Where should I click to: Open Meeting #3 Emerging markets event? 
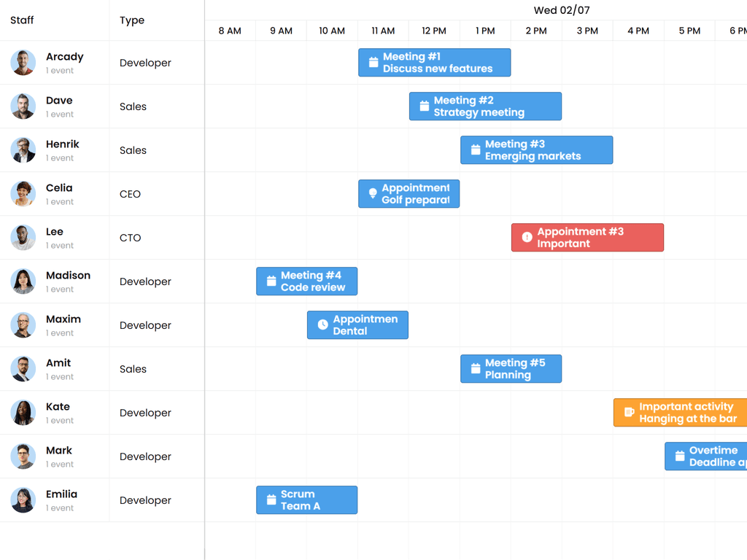[536, 150]
